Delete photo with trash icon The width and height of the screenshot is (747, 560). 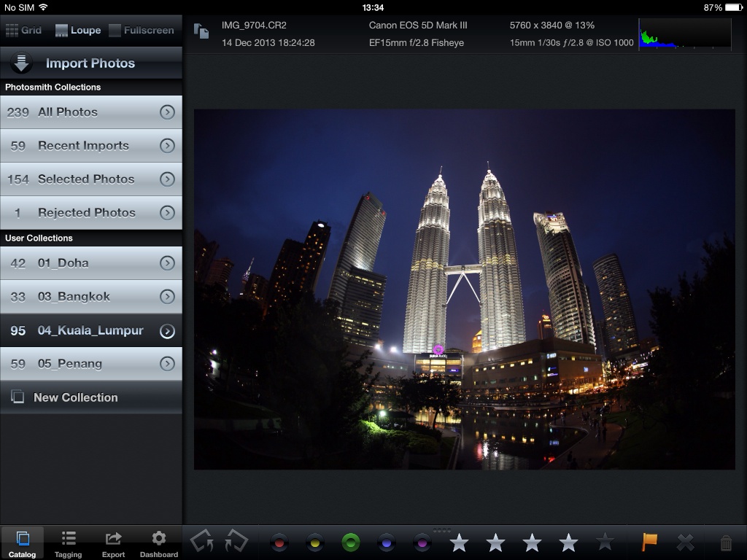[x=726, y=542]
